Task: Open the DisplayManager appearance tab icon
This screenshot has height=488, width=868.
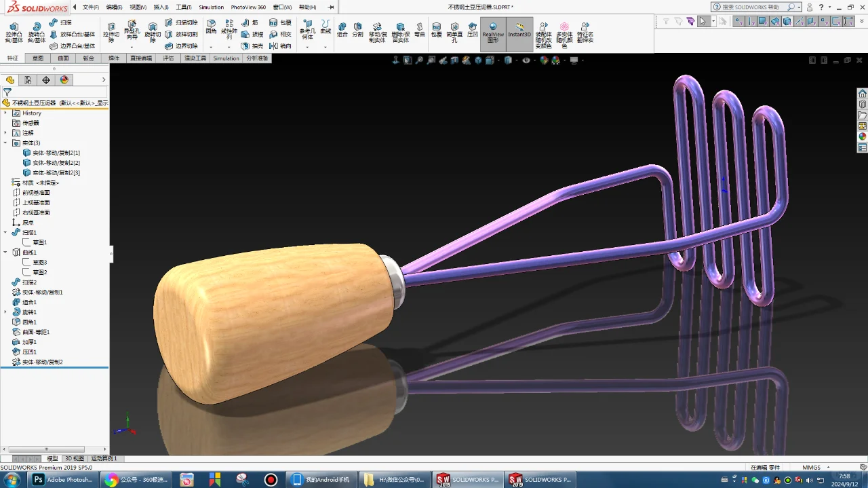Action: [64, 80]
